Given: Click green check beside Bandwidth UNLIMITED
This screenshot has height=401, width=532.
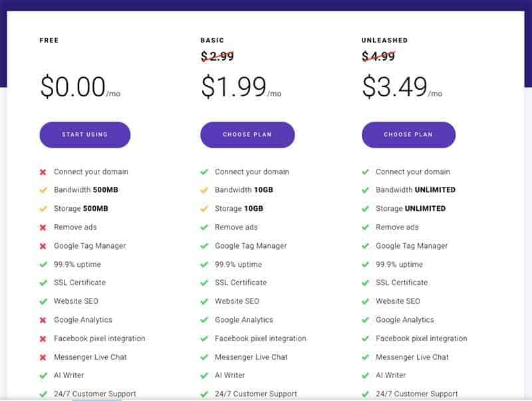Looking at the screenshot, I should (365, 190).
